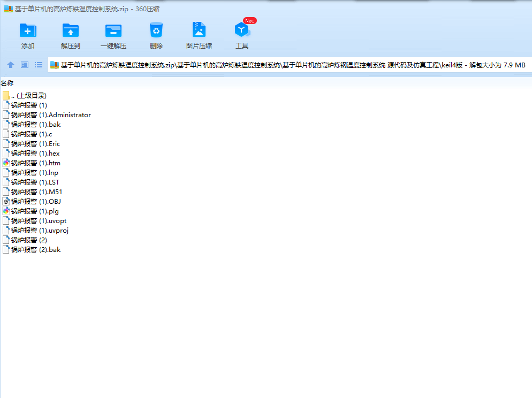532x398 pixels.
Task: Click the colorful icon of the .plg file
Action: (6, 211)
